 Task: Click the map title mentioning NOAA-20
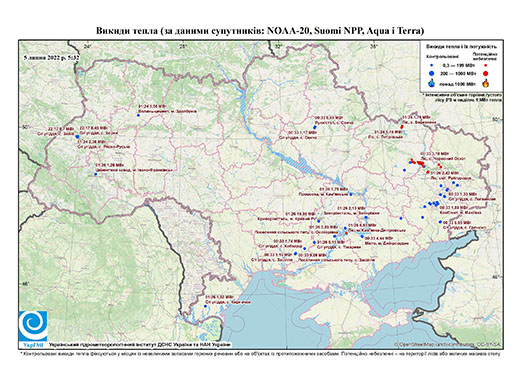click(260, 31)
